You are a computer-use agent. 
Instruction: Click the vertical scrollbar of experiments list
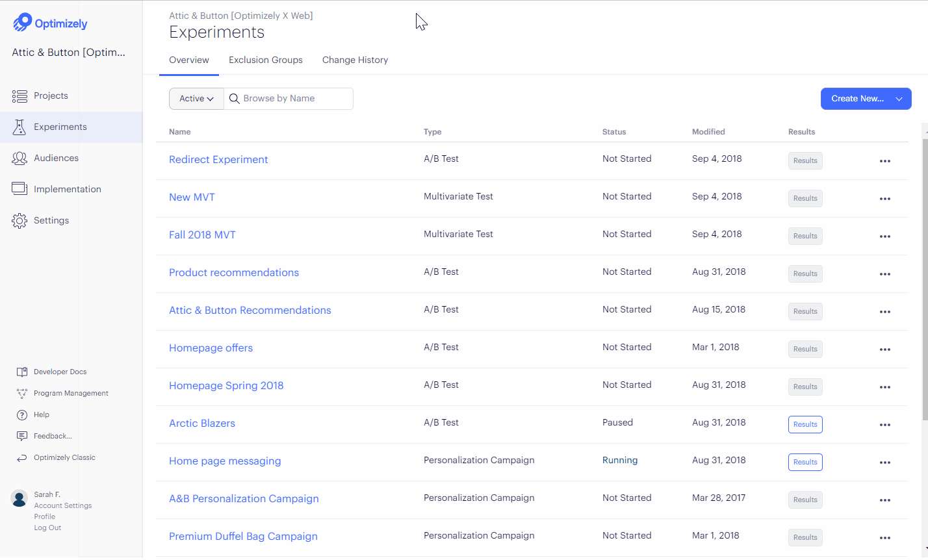pos(925,279)
